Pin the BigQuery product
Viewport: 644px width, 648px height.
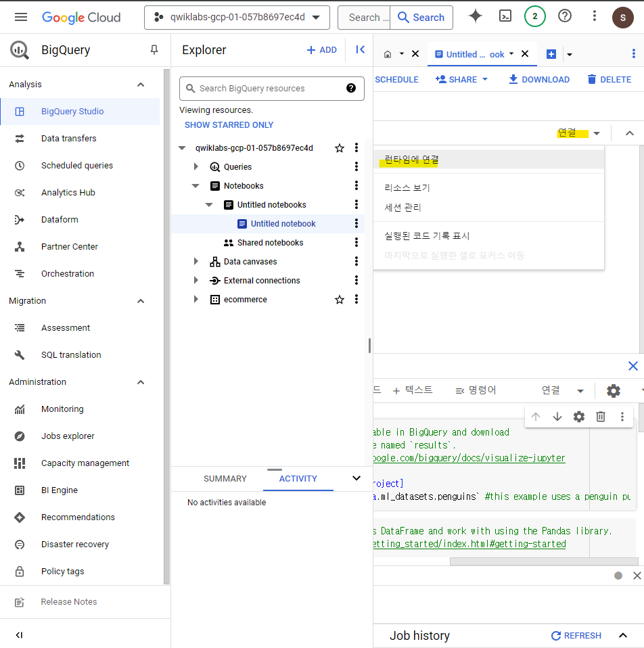pyautogui.click(x=154, y=50)
